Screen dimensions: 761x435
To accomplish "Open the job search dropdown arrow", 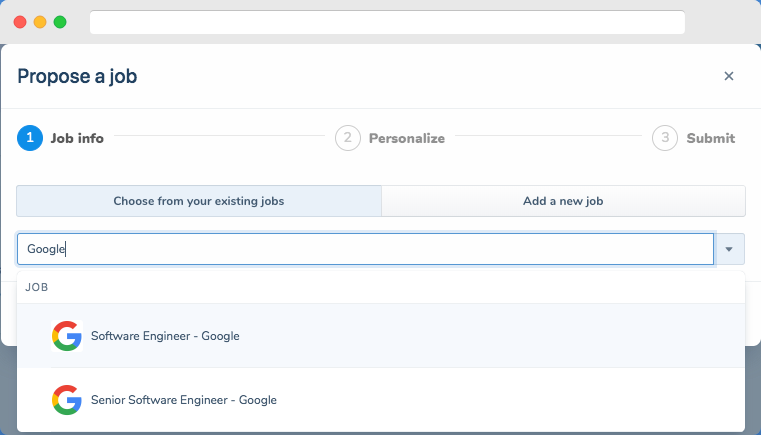I will [x=729, y=249].
